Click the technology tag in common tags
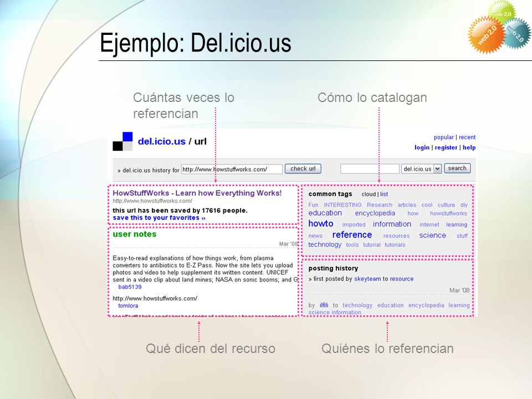Image resolution: width=532 pixels, height=399 pixels. coord(325,244)
